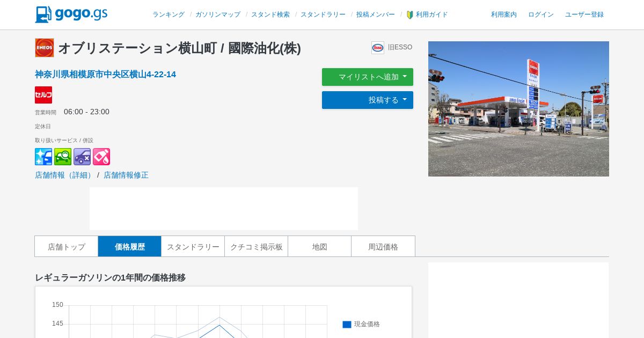644x338 pixels.
Task: Click the gogo.gs site logo
Action: [x=71, y=14]
